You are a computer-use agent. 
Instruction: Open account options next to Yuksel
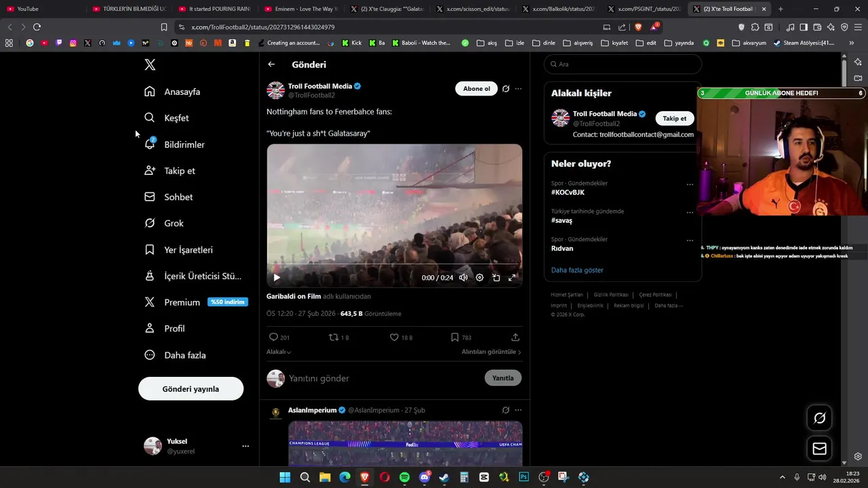pyautogui.click(x=245, y=446)
